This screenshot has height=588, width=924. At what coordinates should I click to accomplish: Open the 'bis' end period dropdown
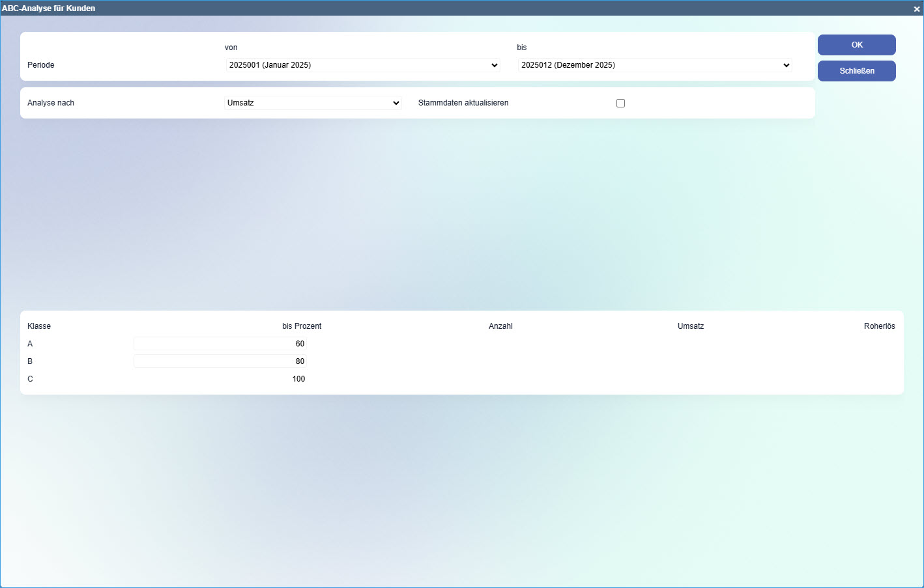pos(654,65)
